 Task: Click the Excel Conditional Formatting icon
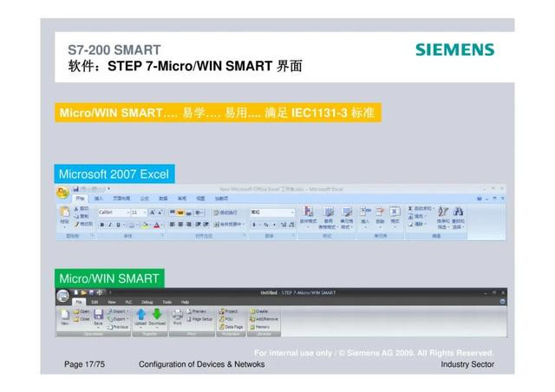(x=309, y=212)
